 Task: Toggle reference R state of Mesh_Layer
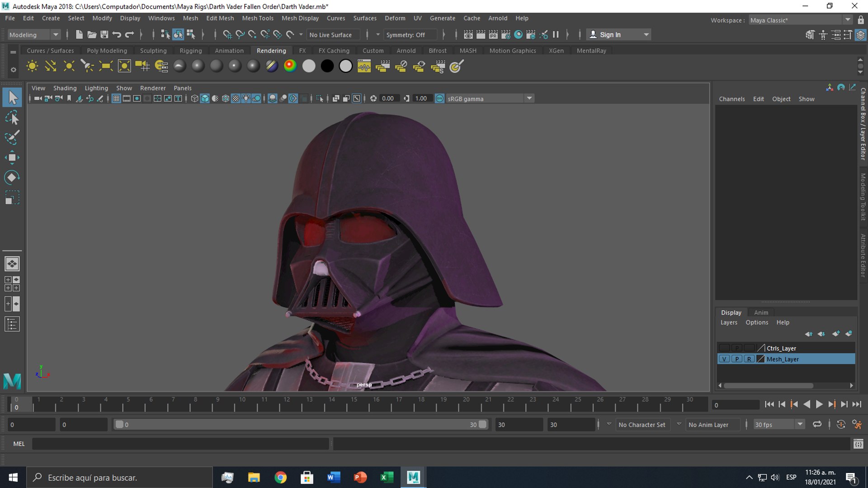749,359
